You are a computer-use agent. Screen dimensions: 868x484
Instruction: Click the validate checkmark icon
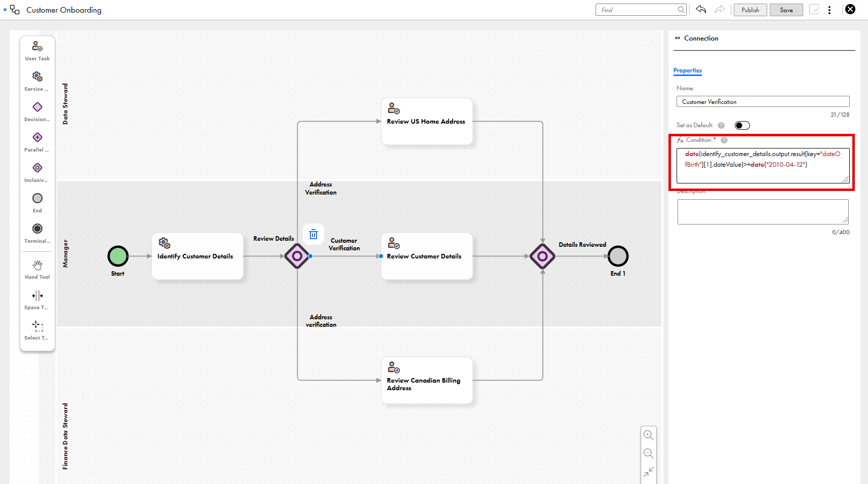click(814, 9)
